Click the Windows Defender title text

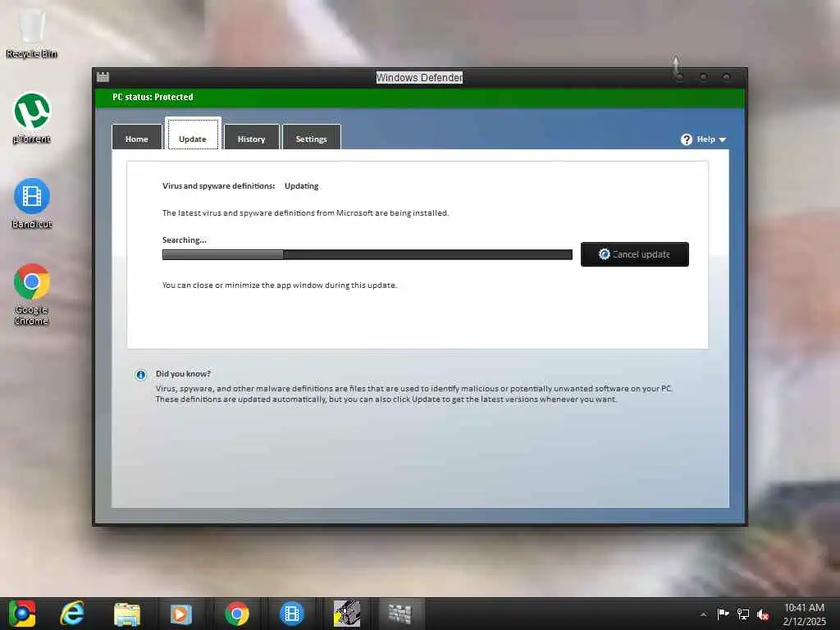coord(419,78)
